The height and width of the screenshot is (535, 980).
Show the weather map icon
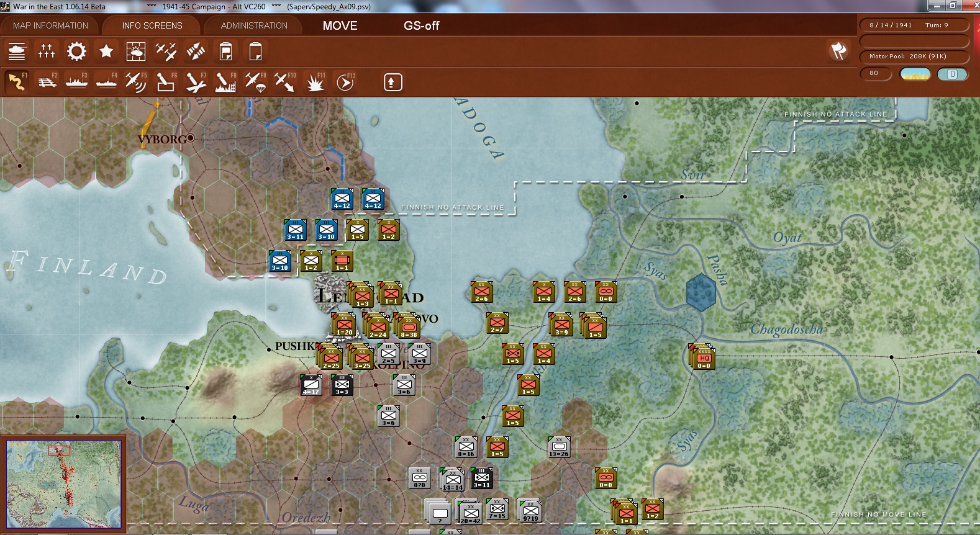[x=136, y=51]
